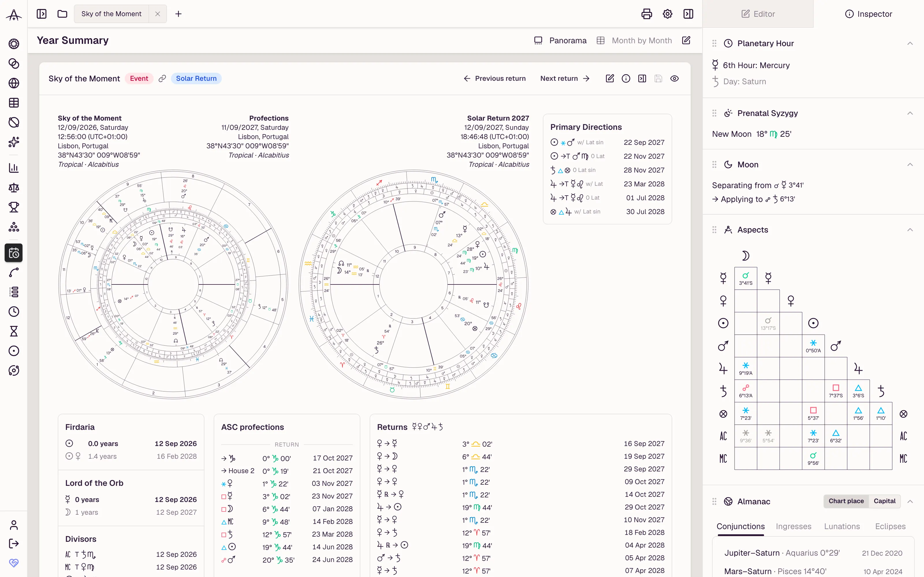Collapse the Planetary Hour section

point(910,44)
